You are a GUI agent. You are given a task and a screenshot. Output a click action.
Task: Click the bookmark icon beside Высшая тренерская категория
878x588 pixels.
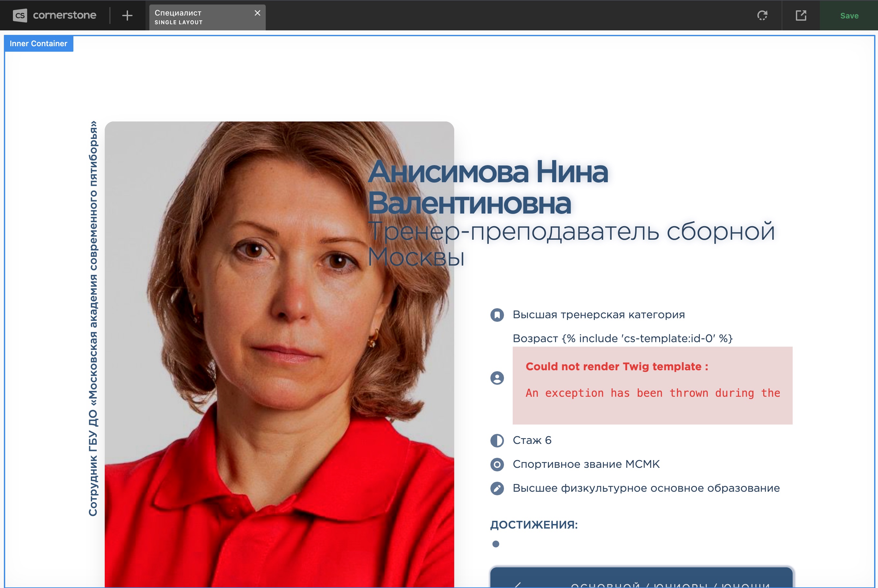coord(497,315)
